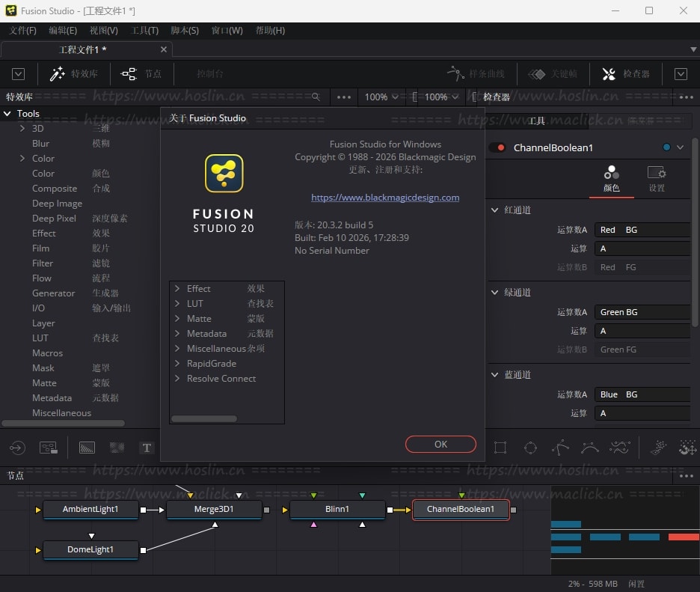Select the 工具 tools tab in inspector
Screen dimensions: 700x592
(x=537, y=120)
